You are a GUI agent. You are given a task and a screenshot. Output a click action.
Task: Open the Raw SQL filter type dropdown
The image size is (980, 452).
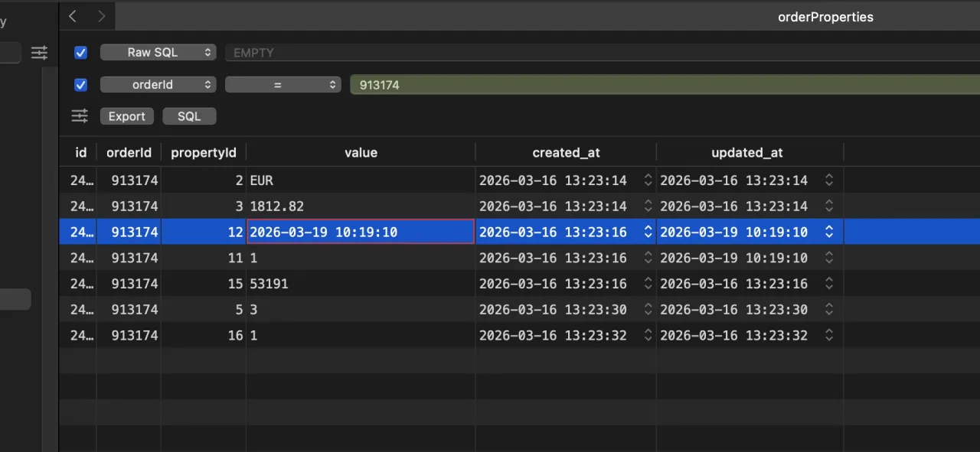pos(158,53)
